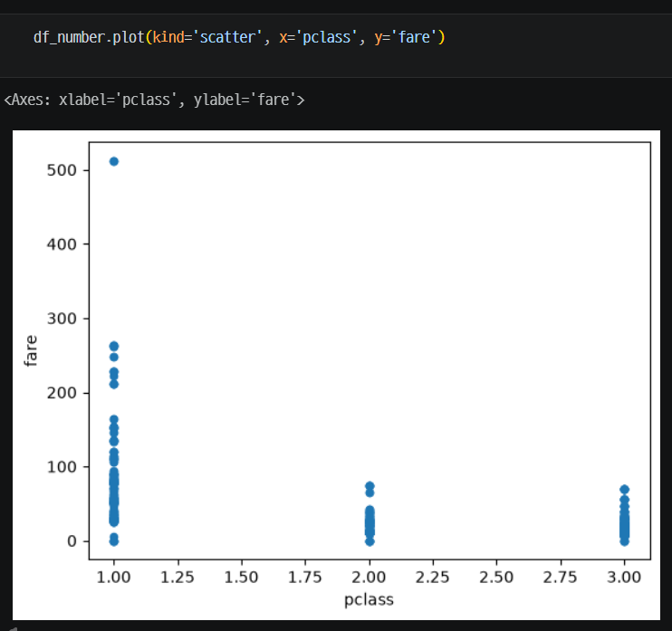Click the 2.00 x-axis tick label
This screenshot has width=672, height=631.
tap(369, 578)
